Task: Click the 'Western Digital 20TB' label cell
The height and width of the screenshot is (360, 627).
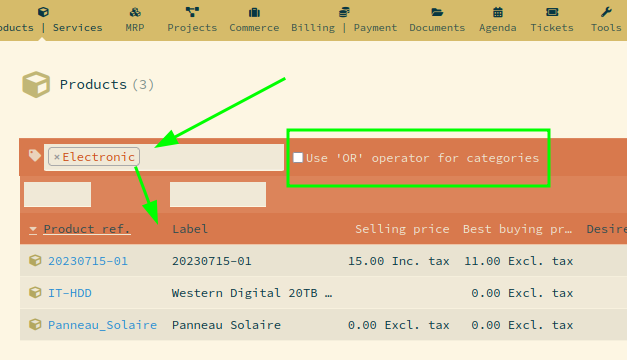Action: [252, 293]
